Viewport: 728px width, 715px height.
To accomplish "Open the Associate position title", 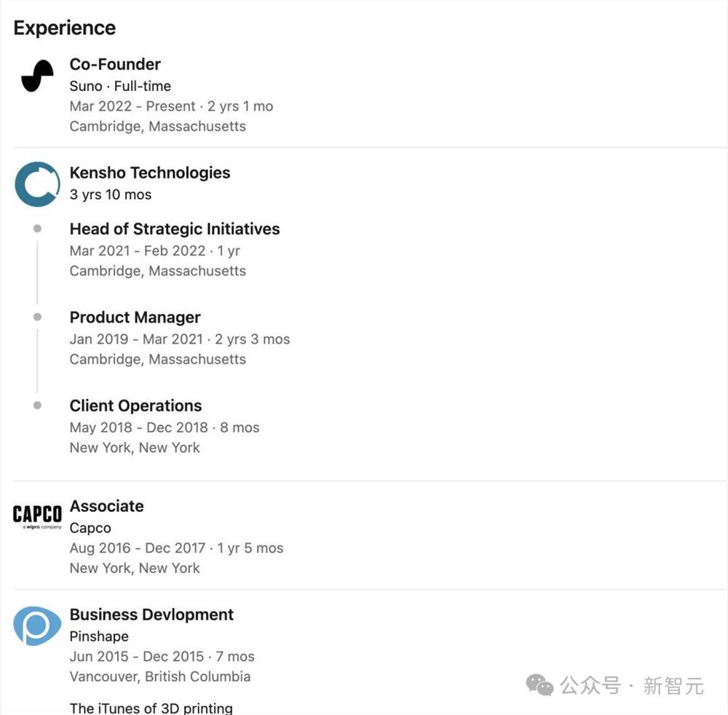I will tap(106, 506).
